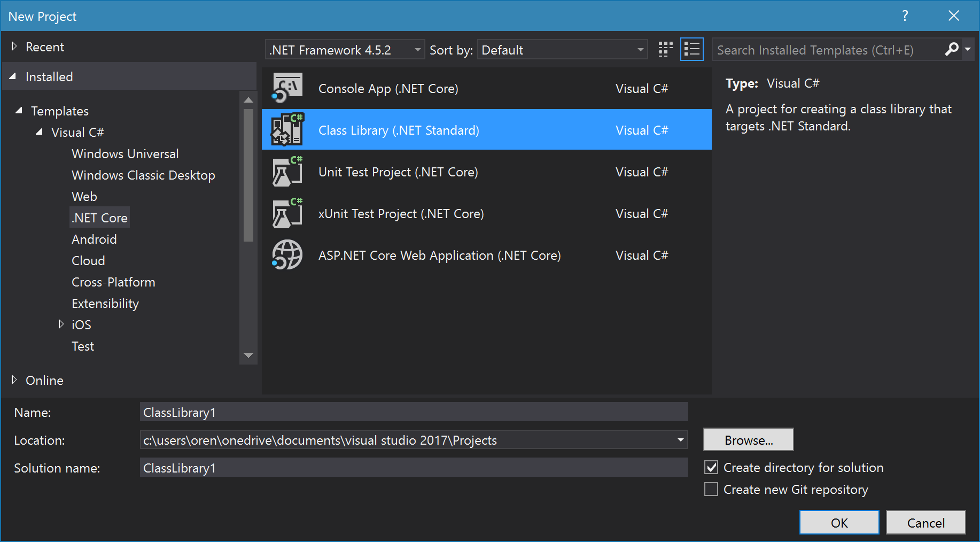Screen dimensions: 980x542
Task: Select the Android template category
Action: tap(94, 239)
